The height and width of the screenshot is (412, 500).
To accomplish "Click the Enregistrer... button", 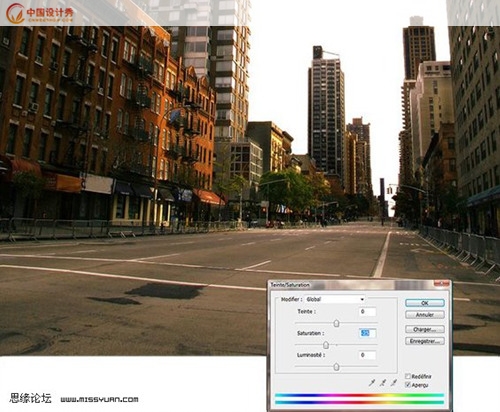I will pyautogui.click(x=425, y=341).
